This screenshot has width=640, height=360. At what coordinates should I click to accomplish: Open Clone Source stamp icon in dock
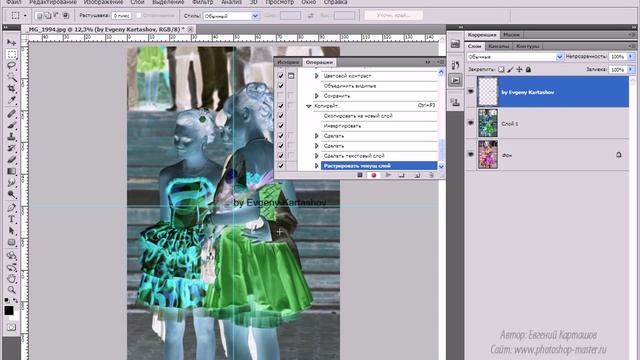455,102
